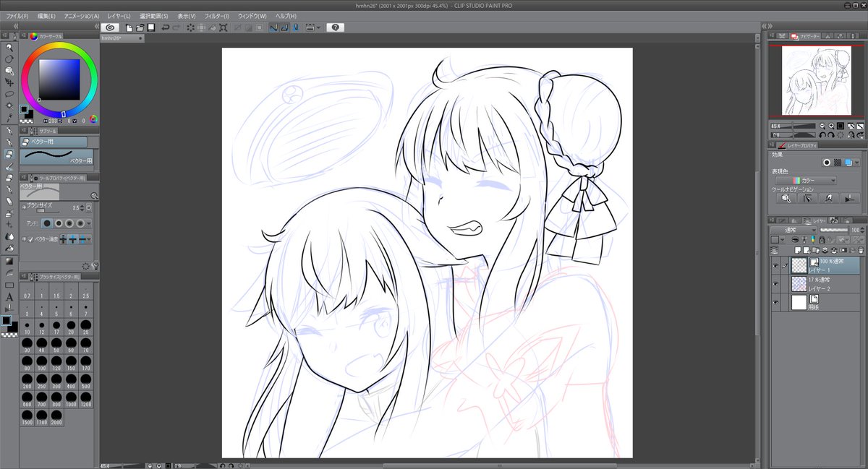Zoom out in the navigator
Image resolution: width=868 pixels, height=469 pixels.
pyautogui.click(x=824, y=126)
